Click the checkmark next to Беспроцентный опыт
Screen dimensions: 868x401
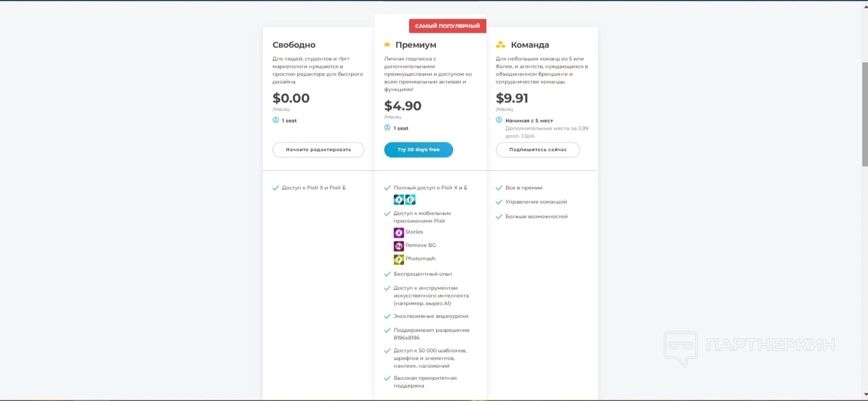tap(387, 274)
